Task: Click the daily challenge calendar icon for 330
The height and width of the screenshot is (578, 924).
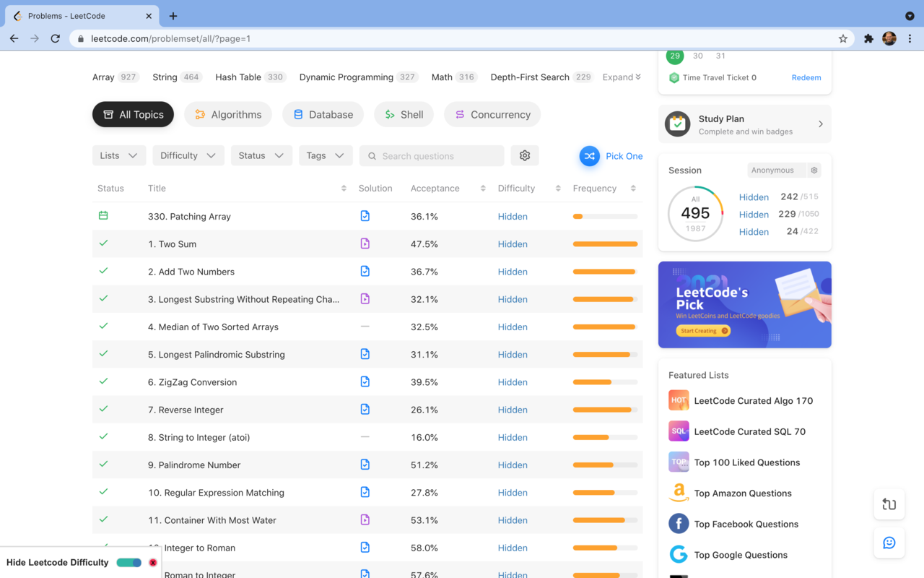Action: (x=103, y=215)
